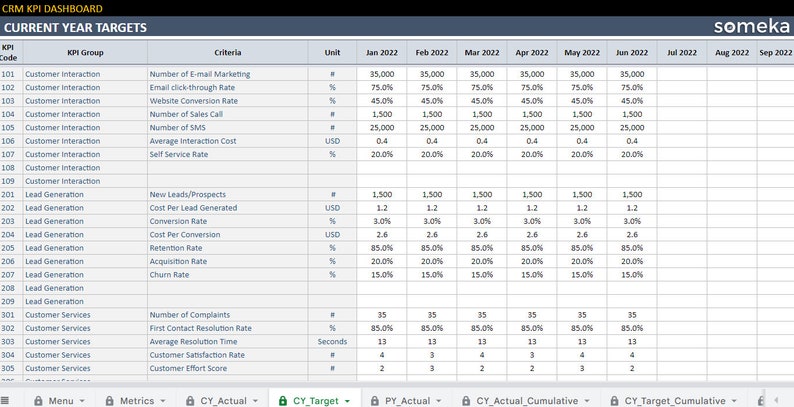The width and height of the screenshot is (794, 407).
Task: Click the Jun 2022 column header
Action: click(632, 52)
